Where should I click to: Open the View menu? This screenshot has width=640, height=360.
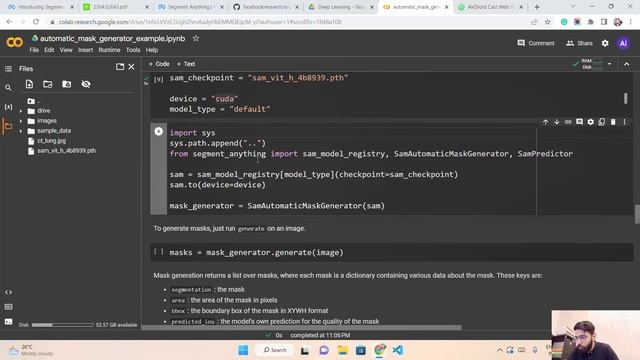[66, 50]
